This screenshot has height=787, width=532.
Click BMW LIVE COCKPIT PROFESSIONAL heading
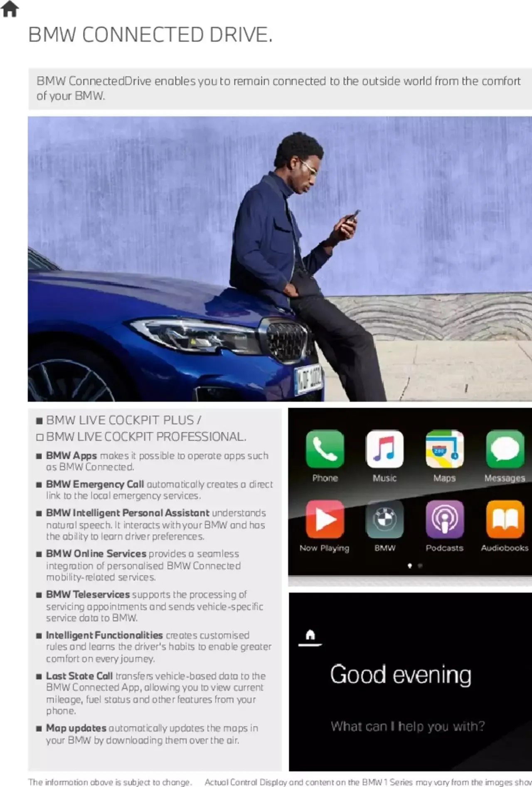click(x=146, y=437)
